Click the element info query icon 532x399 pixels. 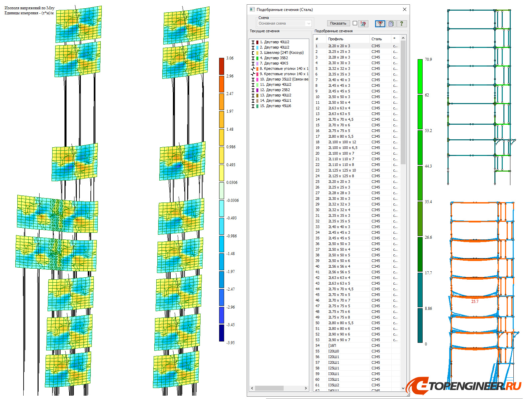[363, 24]
